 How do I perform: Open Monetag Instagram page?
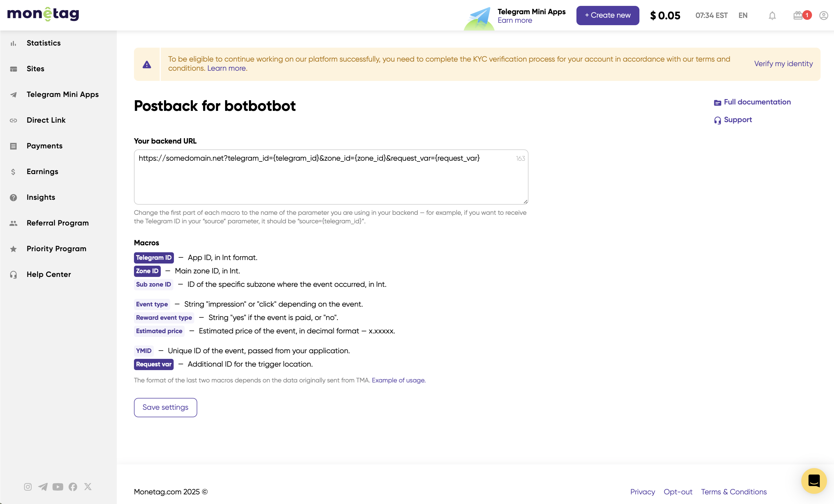[x=28, y=486]
